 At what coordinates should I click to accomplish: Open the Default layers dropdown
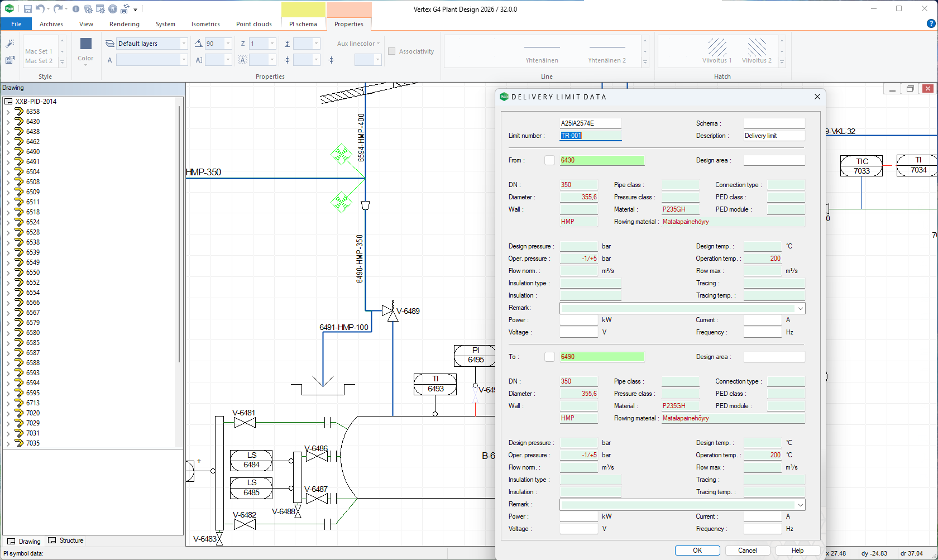[x=184, y=44]
